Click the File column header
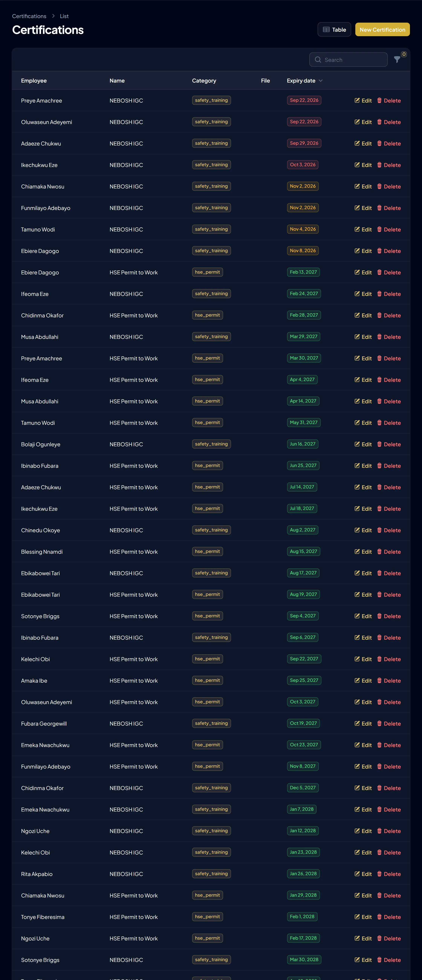The height and width of the screenshot is (980, 422). pyautogui.click(x=265, y=81)
